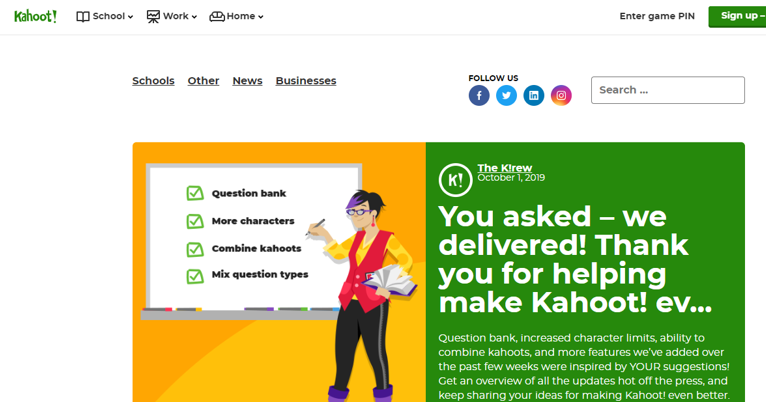Viewport: 766px width, 402px height.
Task: Expand the Work dropdown menu
Action: (x=171, y=16)
